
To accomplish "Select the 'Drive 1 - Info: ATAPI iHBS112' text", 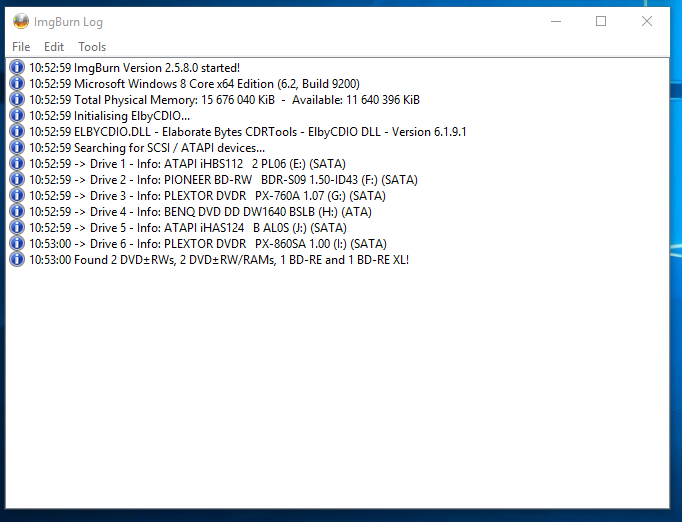I will (167, 164).
